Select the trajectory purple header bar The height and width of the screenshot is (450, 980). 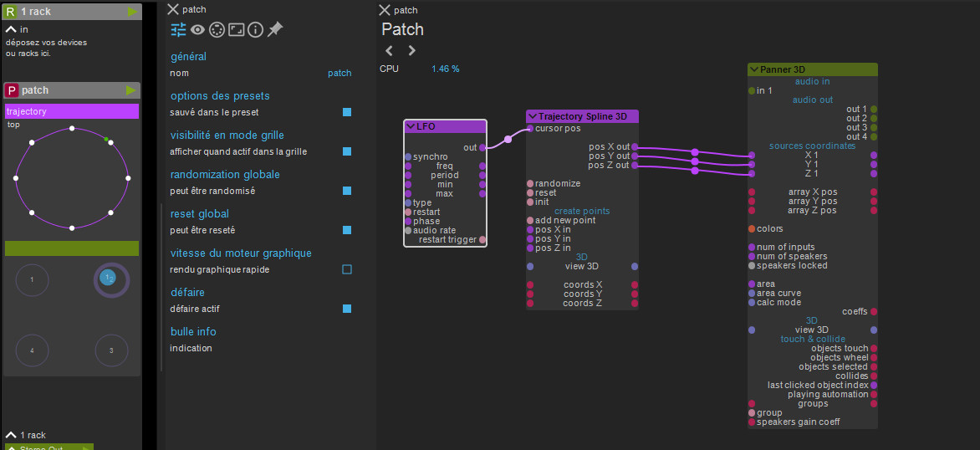[x=72, y=111]
